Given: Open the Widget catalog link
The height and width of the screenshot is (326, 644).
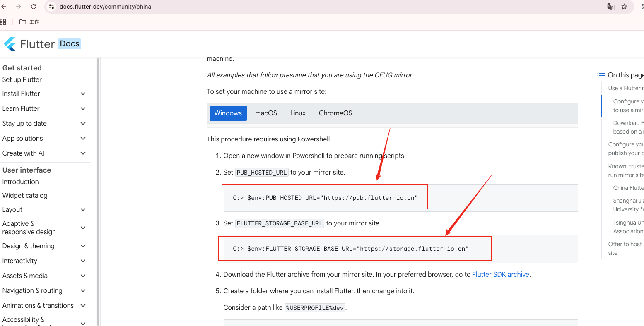Looking at the screenshot, I should (x=25, y=195).
